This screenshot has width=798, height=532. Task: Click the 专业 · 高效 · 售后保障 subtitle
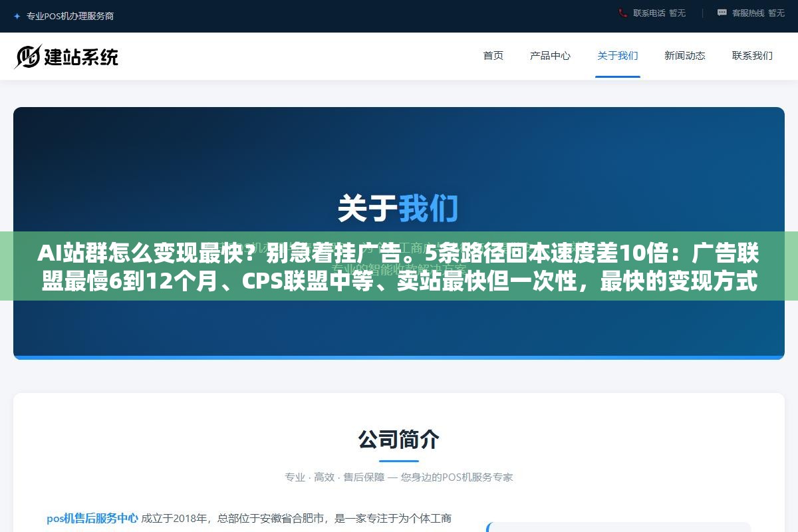click(x=399, y=477)
